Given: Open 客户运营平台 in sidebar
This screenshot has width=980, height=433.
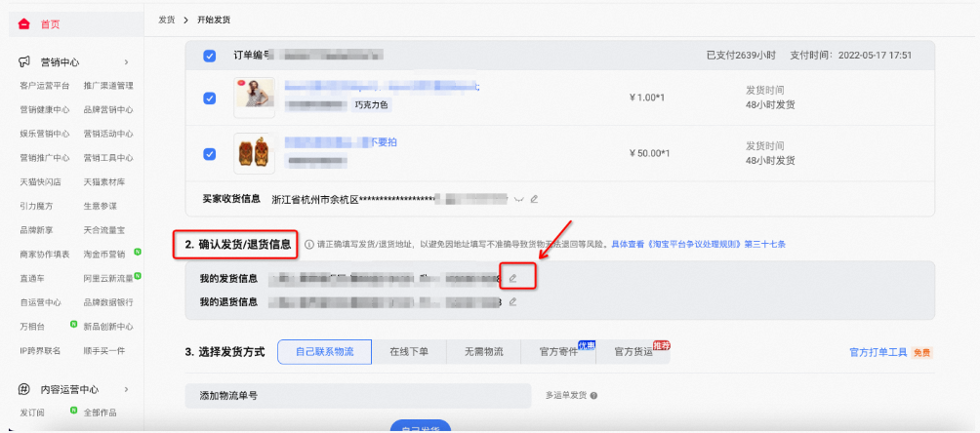Looking at the screenshot, I should [x=44, y=86].
